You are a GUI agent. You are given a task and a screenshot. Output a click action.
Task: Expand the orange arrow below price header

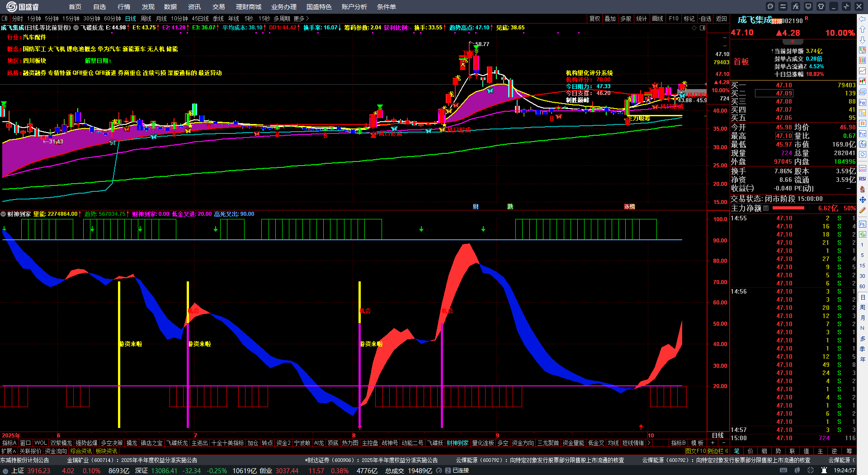pos(793,42)
